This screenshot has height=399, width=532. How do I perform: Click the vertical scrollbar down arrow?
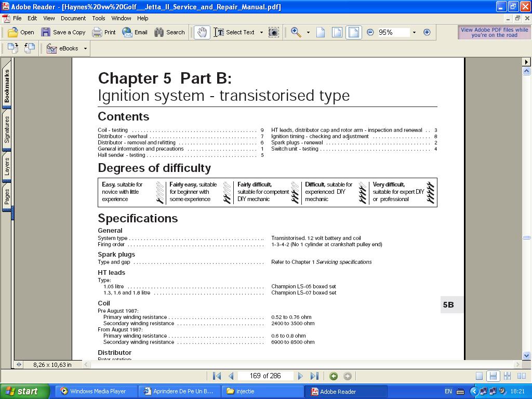(x=526, y=355)
